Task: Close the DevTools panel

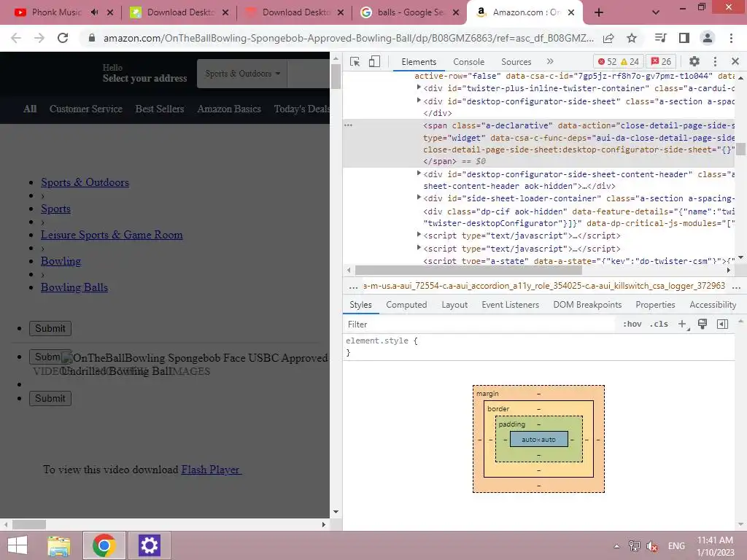Action: click(735, 61)
